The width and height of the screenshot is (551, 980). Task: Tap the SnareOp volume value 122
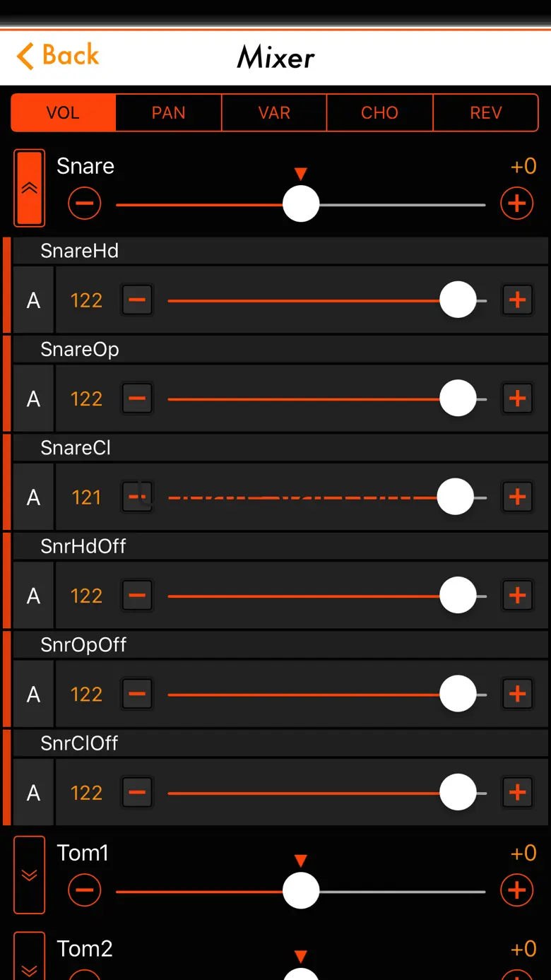(x=86, y=399)
